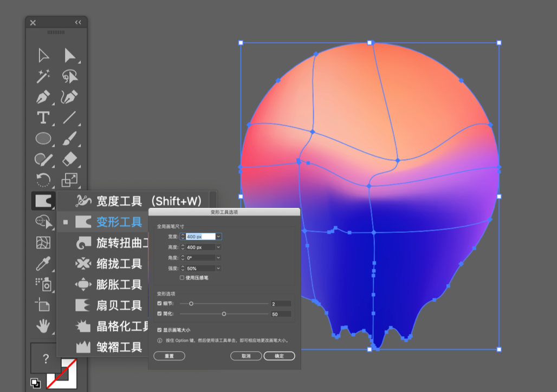Reset to default fill and stroke
The image size is (557, 392).
tap(36, 383)
